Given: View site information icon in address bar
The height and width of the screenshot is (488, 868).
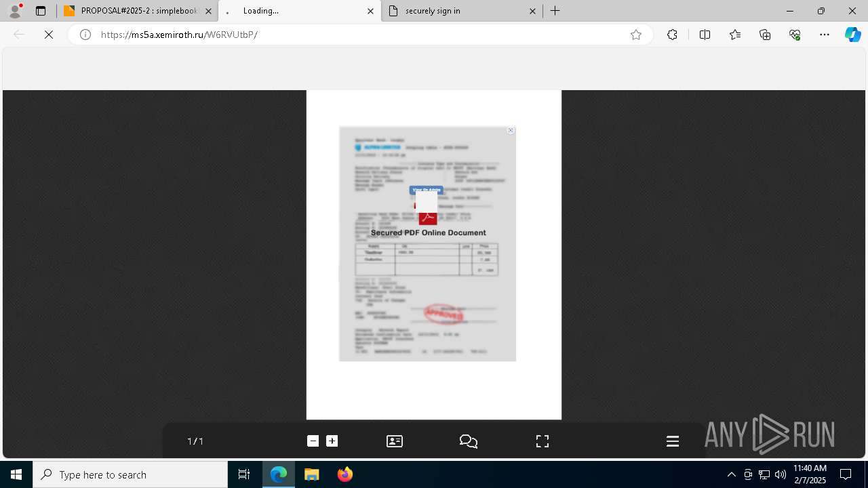Looking at the screenshot, I should (85, 35).
